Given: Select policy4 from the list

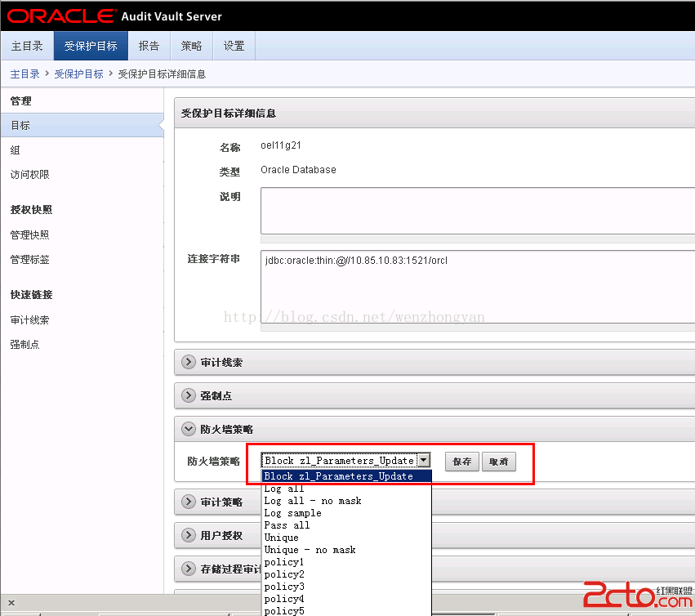Looking at the screenshot, I should pyautogui.click(x=346, y=599).
